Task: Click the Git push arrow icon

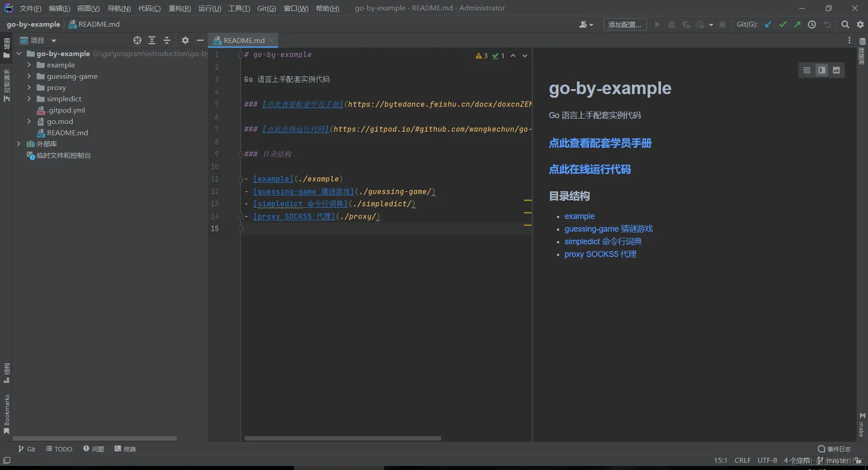Action: (x=797, y=24)
